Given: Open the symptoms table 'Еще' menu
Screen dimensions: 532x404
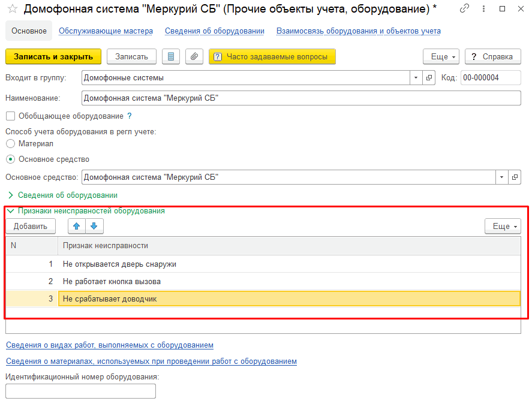Looking at the screenshot, I should point(503,226).
